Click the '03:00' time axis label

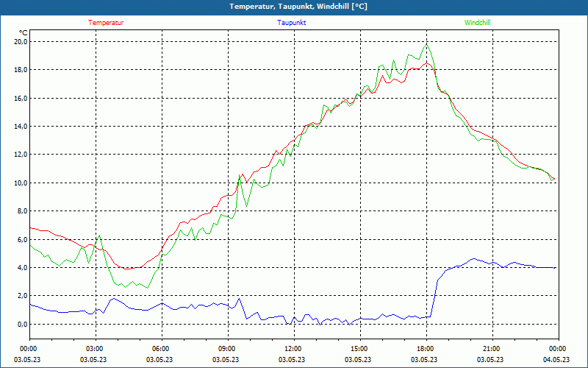click(x=95, y=349)
